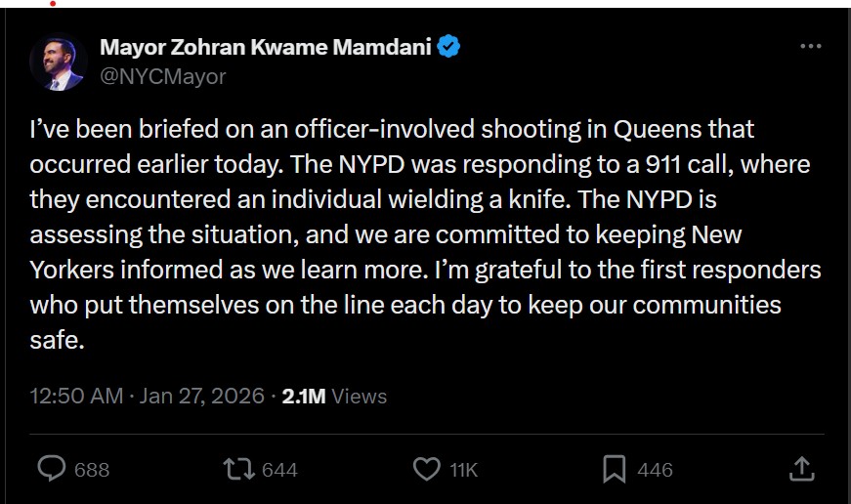The image size is (851, 504).
Task: Open the Mayor Zohran Kwame Mamdani name link
Action: pyautogui.click(x=266, y=46)
